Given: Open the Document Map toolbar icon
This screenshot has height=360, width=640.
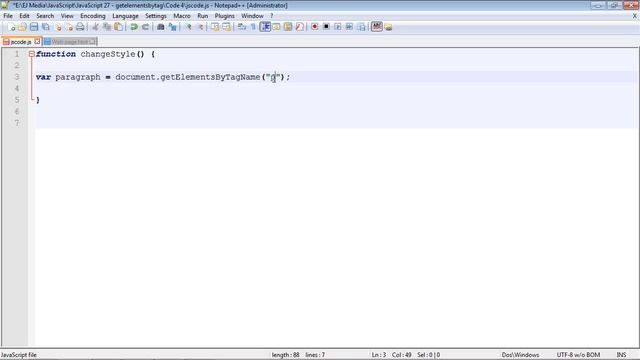Looking at the screenshot, I should coord(288,27).
